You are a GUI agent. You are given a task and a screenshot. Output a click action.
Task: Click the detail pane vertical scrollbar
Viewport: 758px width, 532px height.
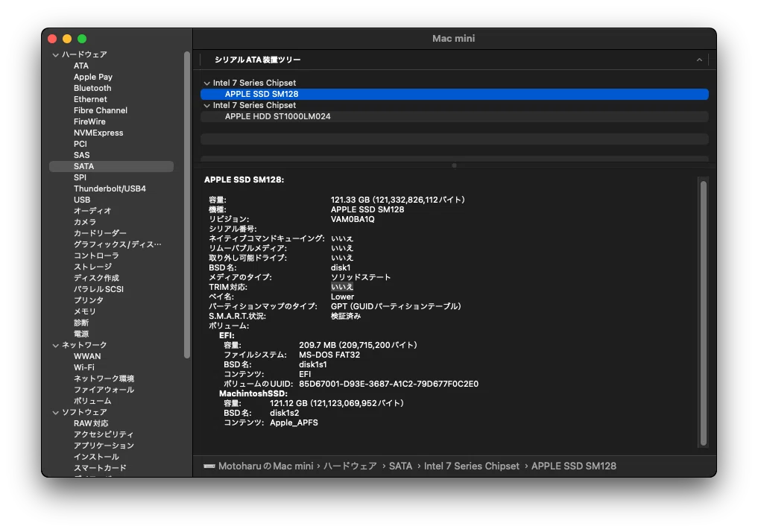click(x=704, y=313)
